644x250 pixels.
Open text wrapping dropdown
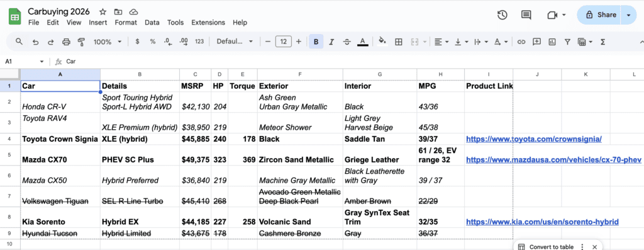(481, 42)
